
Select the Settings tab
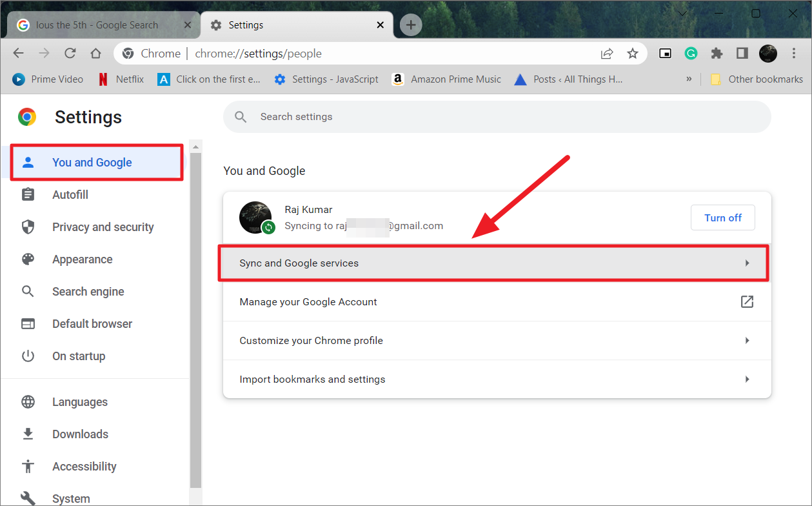(x=297, y=25)
